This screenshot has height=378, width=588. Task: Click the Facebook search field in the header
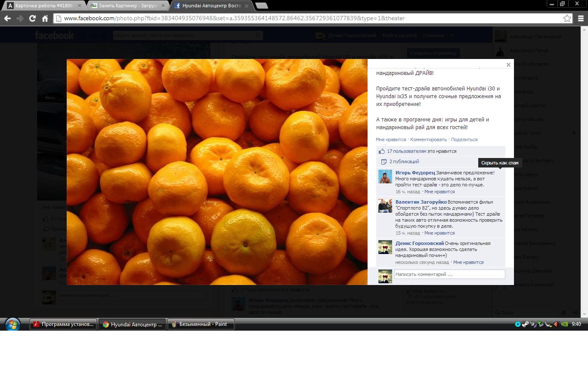(188, 35)
